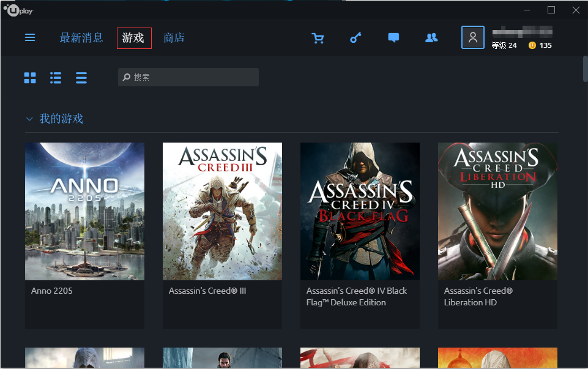This screenshot has height=369, width=588.
Task: Click the magnifier icon in the search bar
Action: [125, 77]
